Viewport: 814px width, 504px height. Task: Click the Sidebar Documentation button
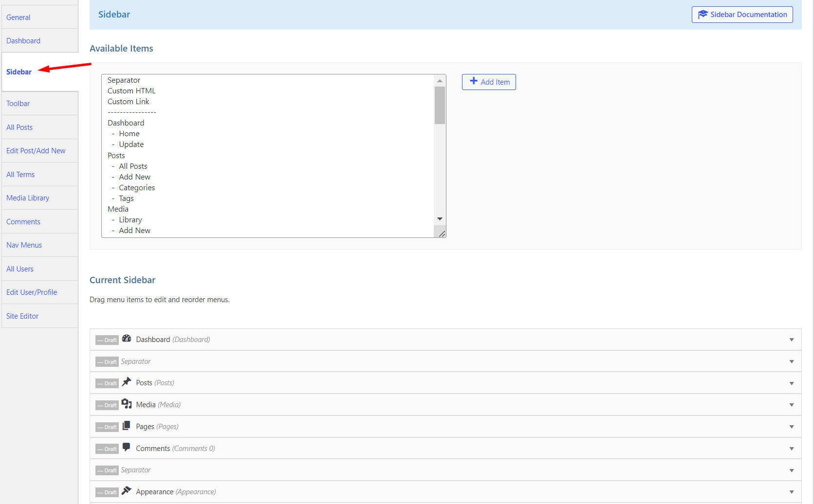[x=742, y=15]
